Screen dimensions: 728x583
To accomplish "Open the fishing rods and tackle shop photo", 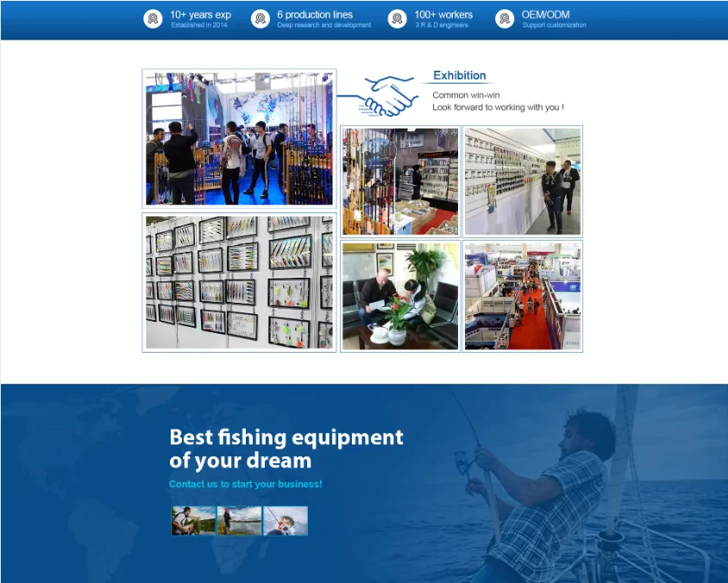I will (400, 181).
